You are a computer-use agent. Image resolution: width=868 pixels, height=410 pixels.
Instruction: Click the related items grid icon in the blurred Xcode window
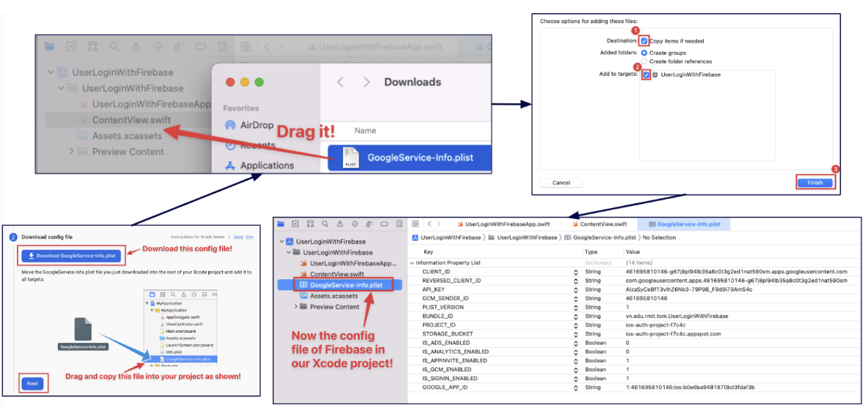click(x=245, y=46)
